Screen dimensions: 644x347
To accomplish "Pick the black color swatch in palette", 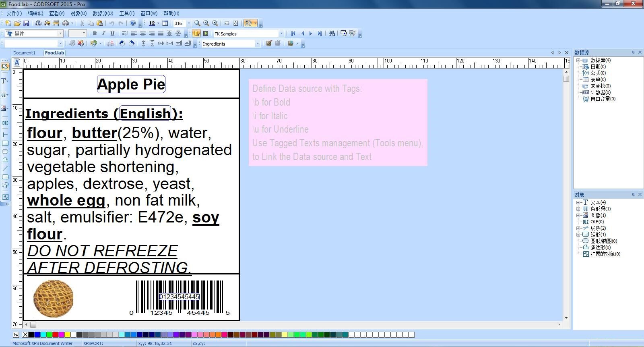I will (x=31, y=335).
